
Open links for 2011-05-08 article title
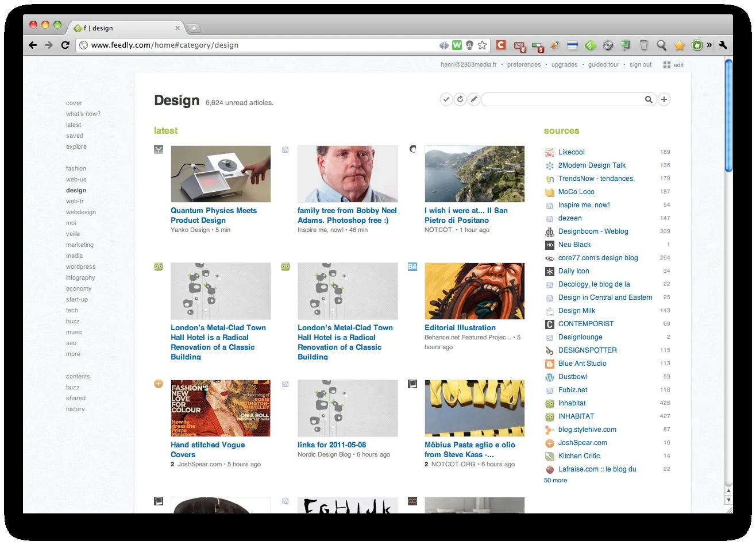click(x=331, y=445)
